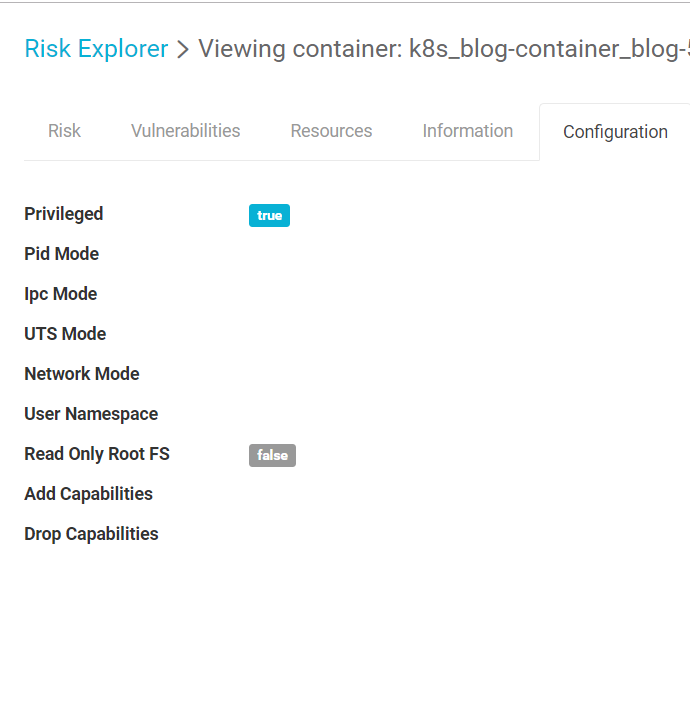Viewport: 690px width, 701px height.
Task: Click the Pid Mode label
Action: click(62, 254)
